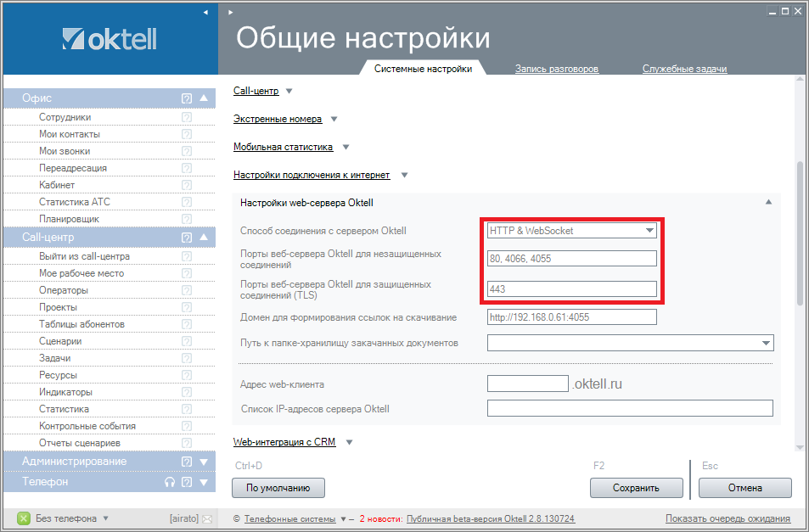The height and width of the screenshot is (532, 809).
Task: Expand the Администрирование section
Action: click(204, 462)
